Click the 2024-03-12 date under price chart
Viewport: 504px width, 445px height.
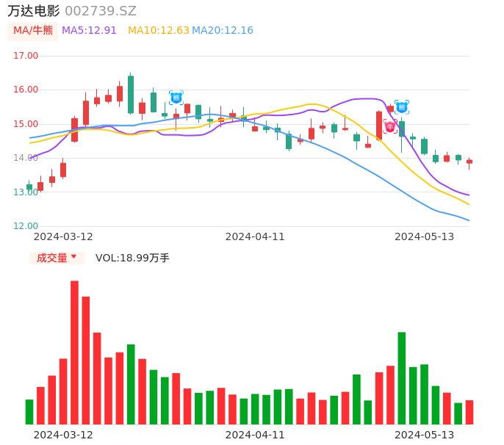coord(63,236)
